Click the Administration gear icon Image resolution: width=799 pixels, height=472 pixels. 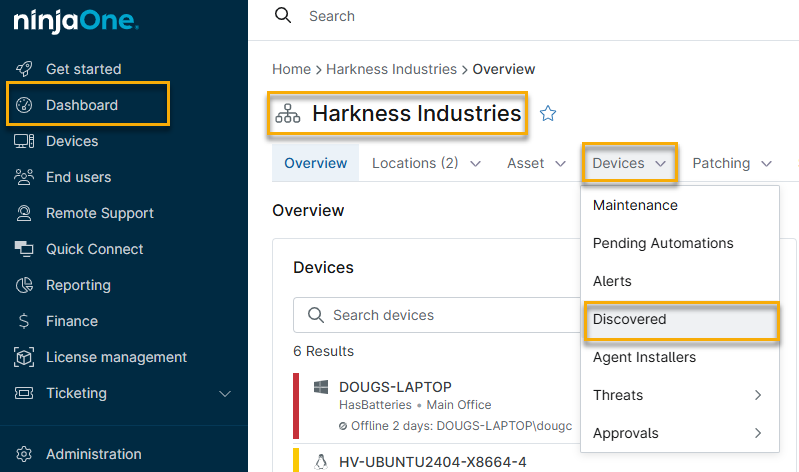(x=25, y=454)
